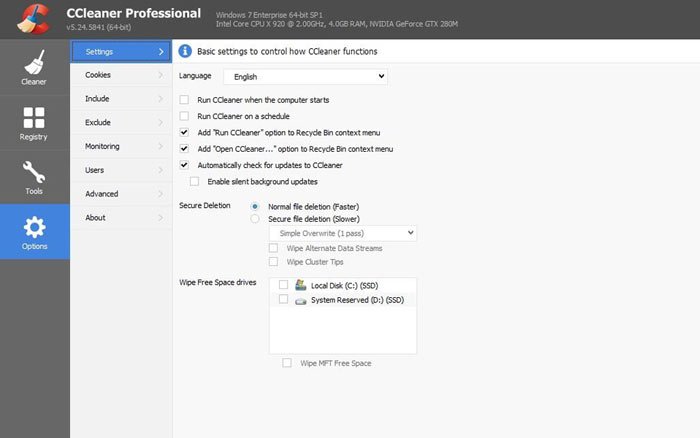
Task: Enable Run CCleaner on a schedule
Action: coord(184,116)
